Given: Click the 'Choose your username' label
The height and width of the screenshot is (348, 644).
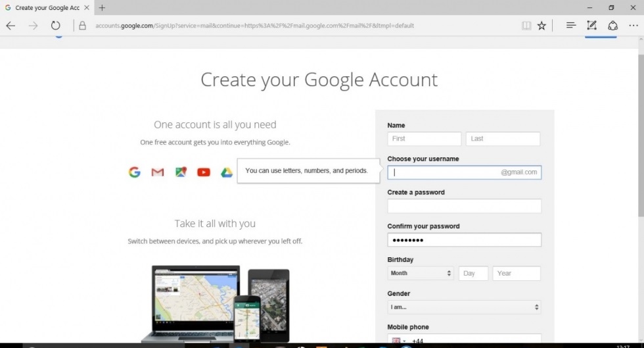Looking at the screenshot, I should (x=423, y=159).
